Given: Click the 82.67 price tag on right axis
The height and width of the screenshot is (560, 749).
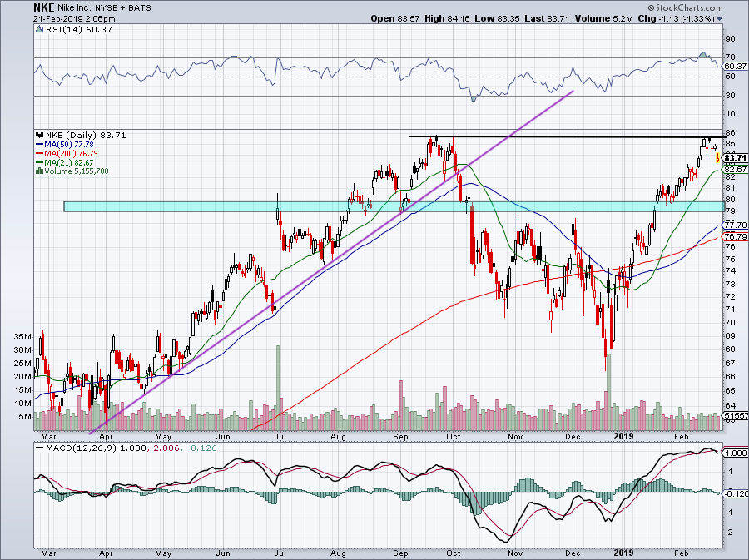Looking at the screenshot, I should [735, 170].
